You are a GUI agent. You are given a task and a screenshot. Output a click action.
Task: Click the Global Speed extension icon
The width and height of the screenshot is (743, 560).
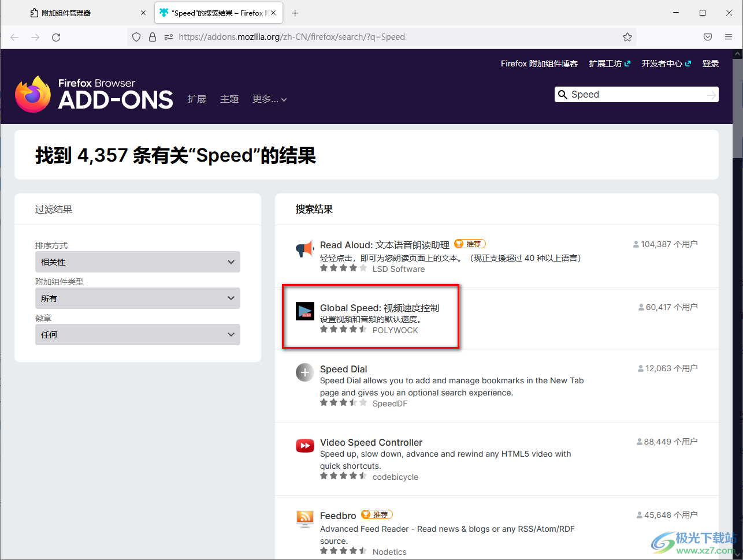pyautogui.click(x=304, y=311)
